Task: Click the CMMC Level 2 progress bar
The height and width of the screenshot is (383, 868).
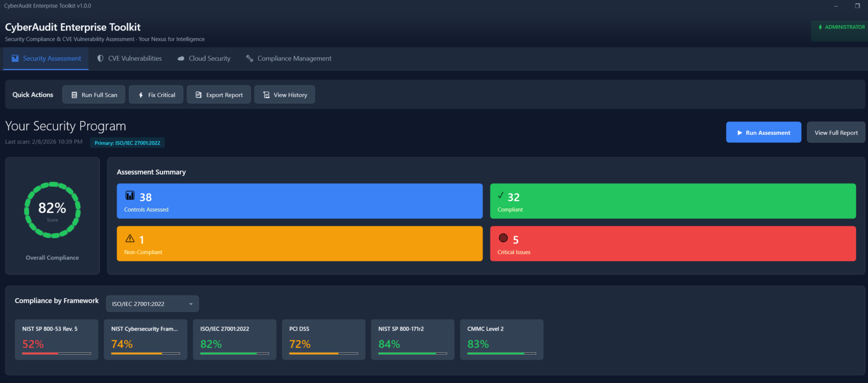Action: (502, 353)
